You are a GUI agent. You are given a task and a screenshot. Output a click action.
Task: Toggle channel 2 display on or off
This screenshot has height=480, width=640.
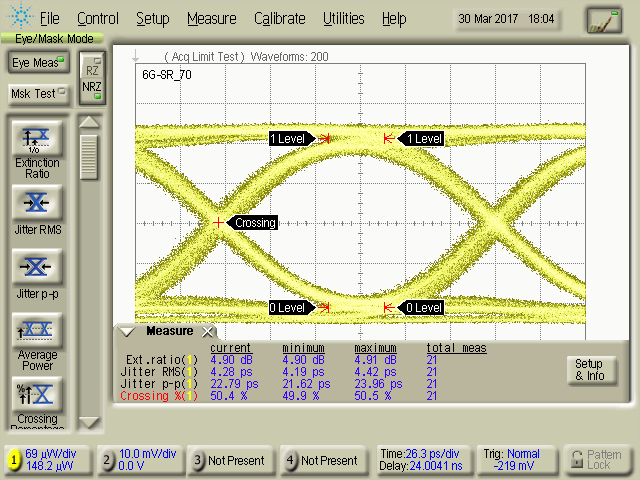click(x=107, y=460)
